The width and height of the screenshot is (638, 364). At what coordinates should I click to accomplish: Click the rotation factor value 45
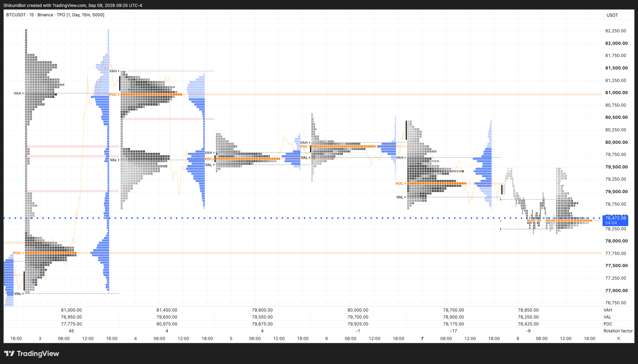[71, 331]
